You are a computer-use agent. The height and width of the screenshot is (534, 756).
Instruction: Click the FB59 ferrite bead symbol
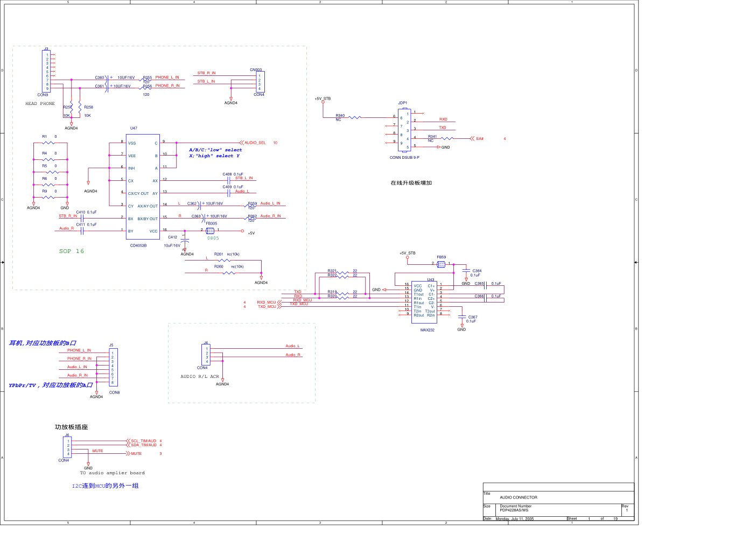pyautogui.click(x=441, y=264)
